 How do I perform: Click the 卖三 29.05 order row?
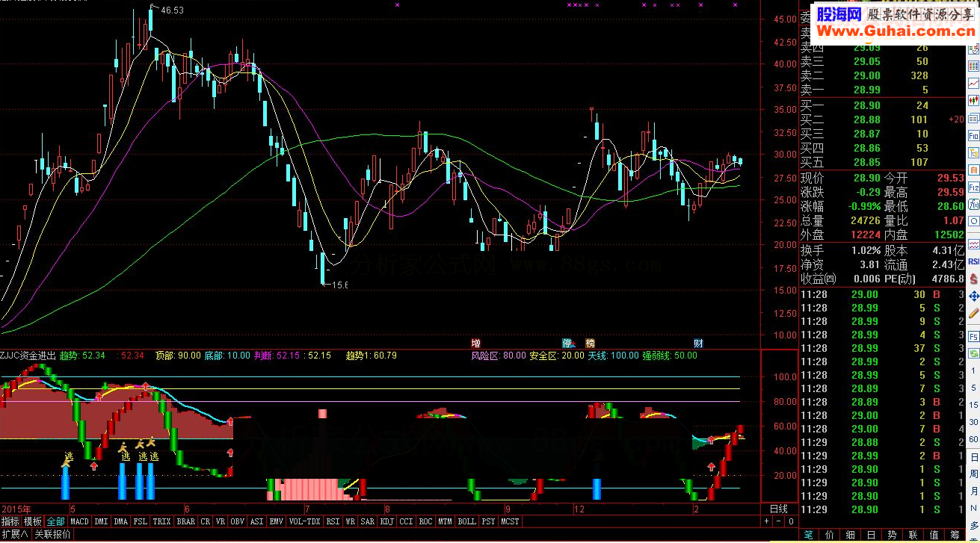tap(881, 61)
